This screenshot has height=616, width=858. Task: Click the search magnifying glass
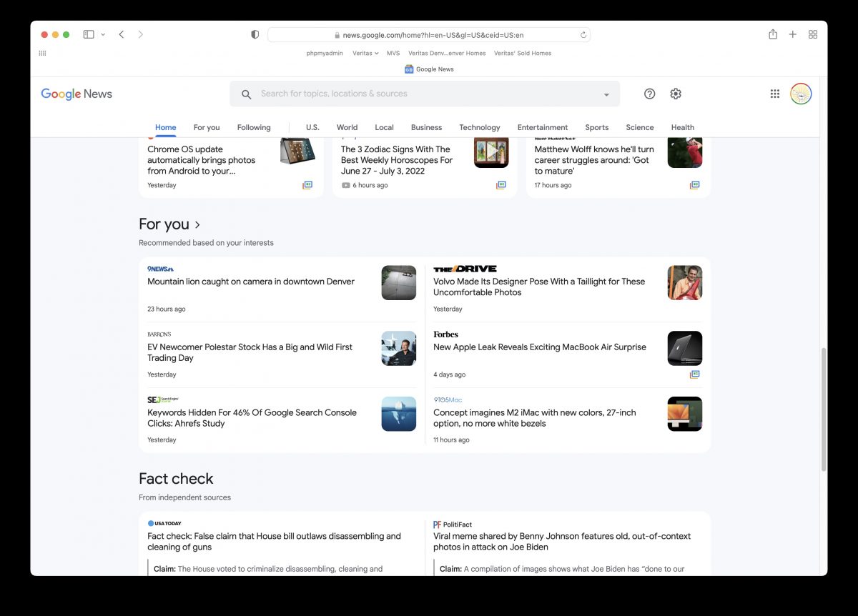pyautogui.click(x=245, y=94)
